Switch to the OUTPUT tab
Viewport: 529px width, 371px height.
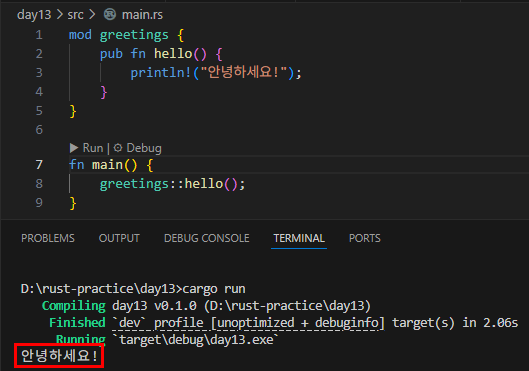119,238
